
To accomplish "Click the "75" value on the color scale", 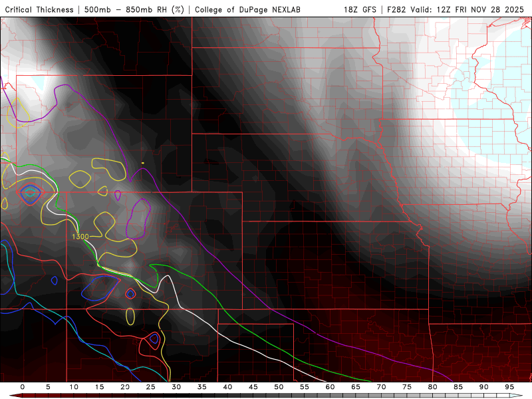I will pyautogui.click(x=407, y=387).
